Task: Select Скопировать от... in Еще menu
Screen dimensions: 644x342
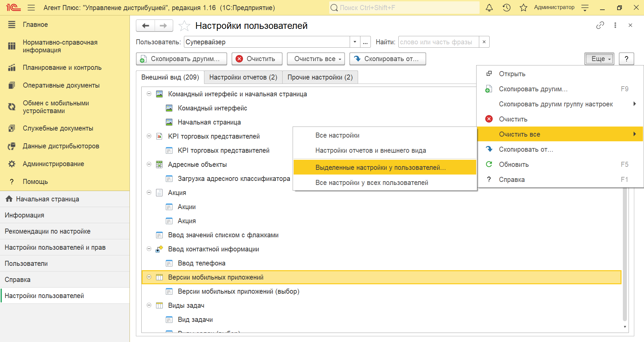Action: click(560, 149)
